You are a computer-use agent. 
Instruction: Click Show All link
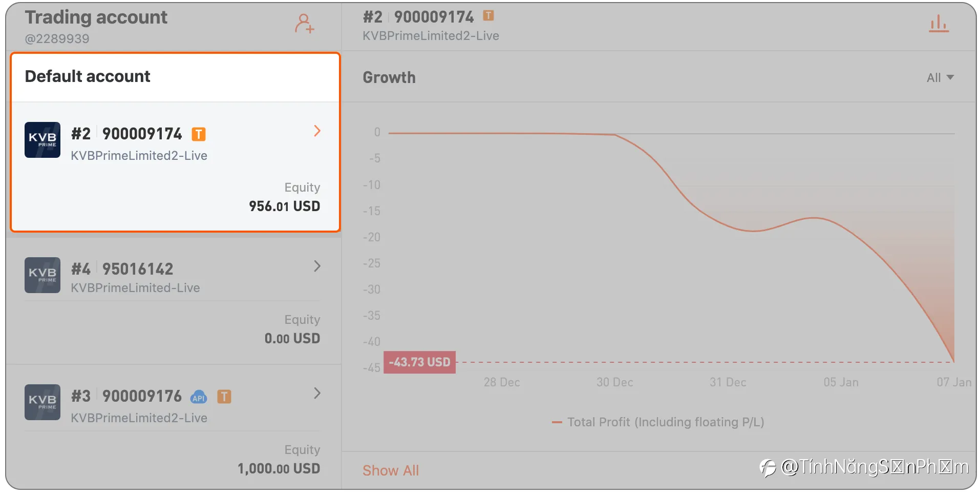391,470
